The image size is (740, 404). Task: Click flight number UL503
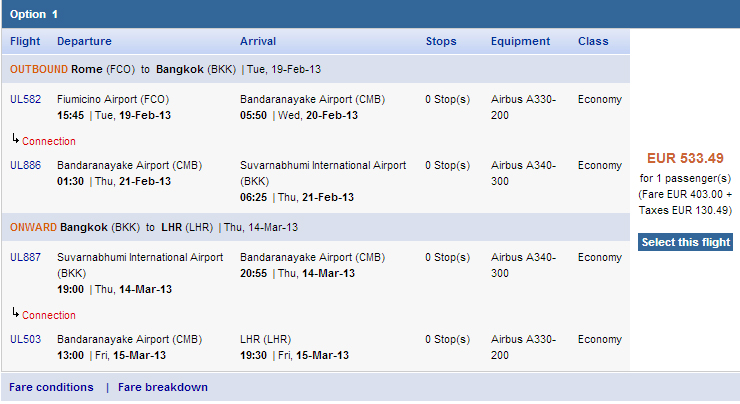click(x=25, y=339)
